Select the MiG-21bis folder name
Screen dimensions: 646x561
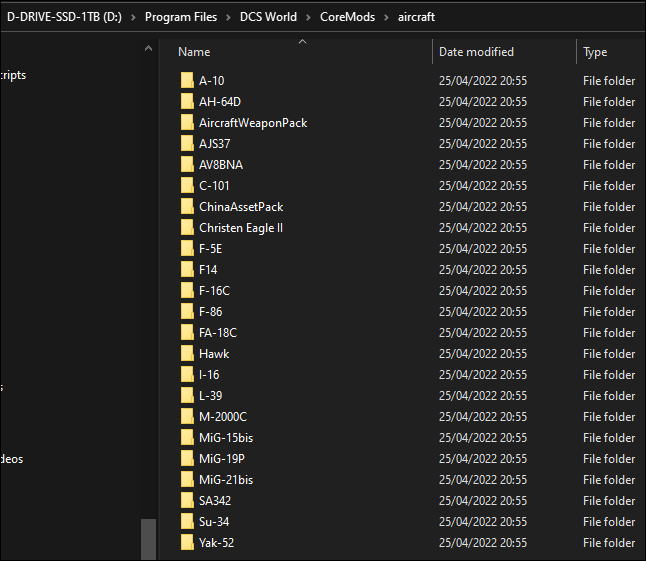pos(226,480)
